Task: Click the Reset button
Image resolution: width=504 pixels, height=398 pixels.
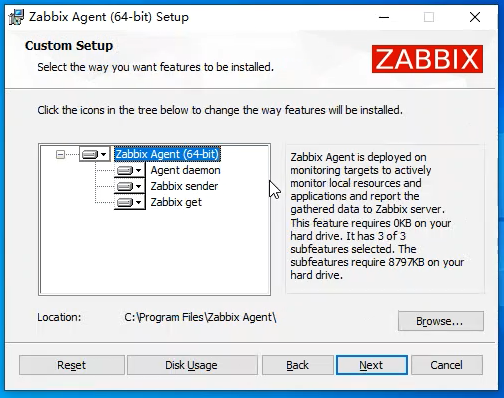Action: coord(72,365)
